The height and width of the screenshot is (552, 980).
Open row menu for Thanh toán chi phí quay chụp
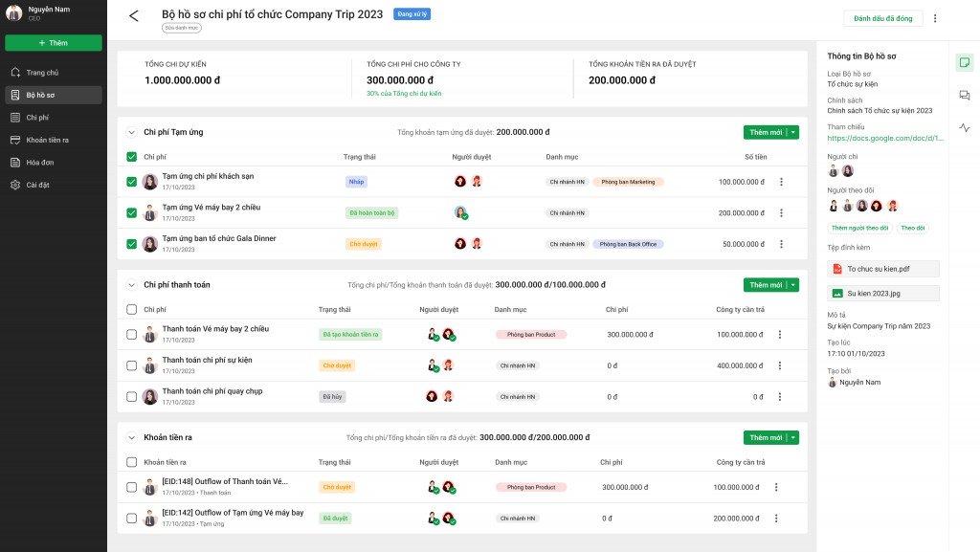click(x=779, y=396)
